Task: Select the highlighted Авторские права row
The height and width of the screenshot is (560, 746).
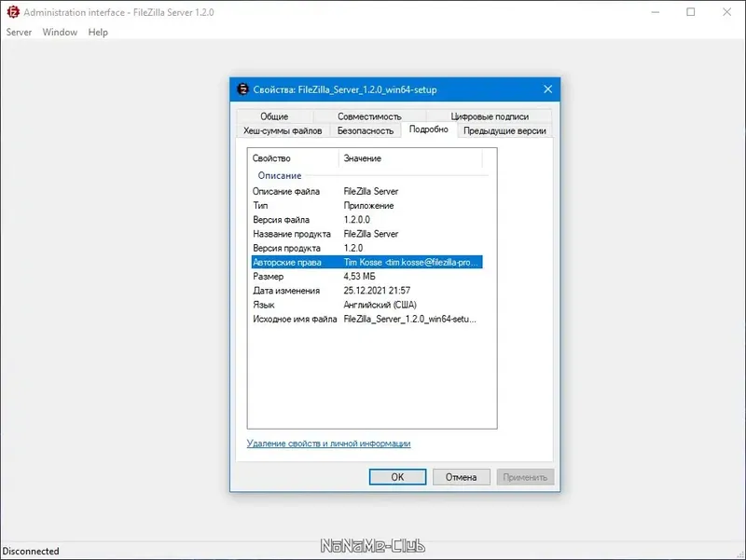Action: tap(366, 262)
